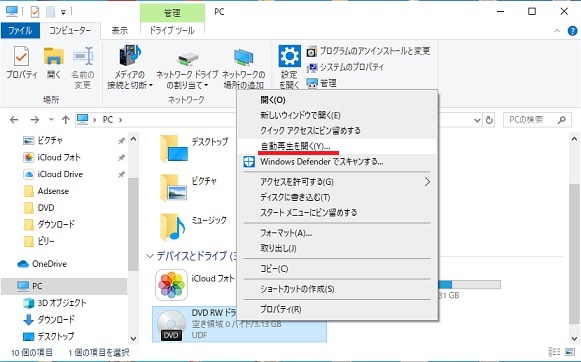Image resolution: width=581 pixels, height=362 pixels.
Task: Click プログラムのアンインストールと変更
Action: pos(368,51)
